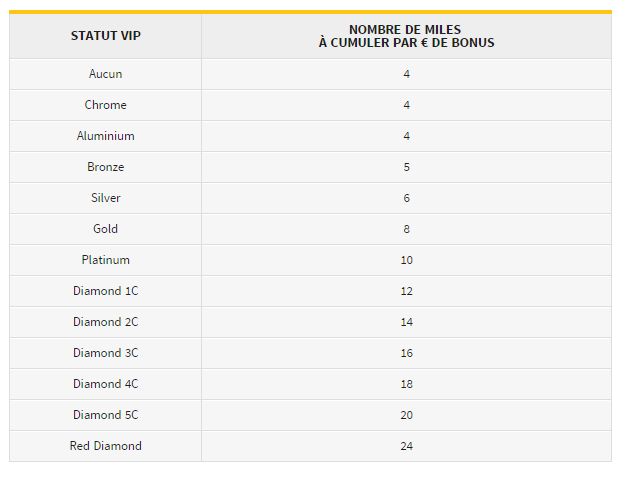Screen dimensions: 625x477
Task: Click the miles value 24
Action: click(x=407, y=446)
